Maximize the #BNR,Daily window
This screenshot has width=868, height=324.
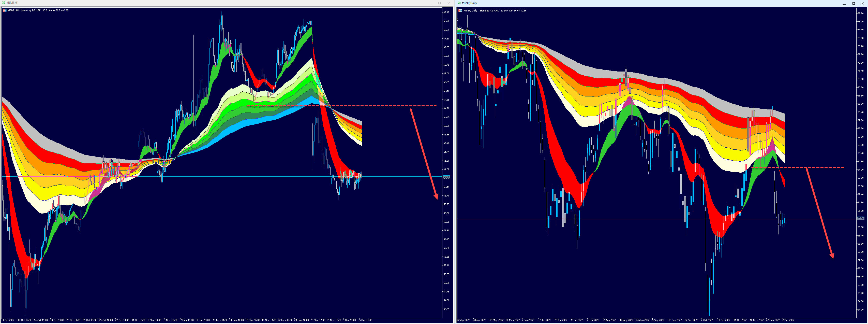854,3
